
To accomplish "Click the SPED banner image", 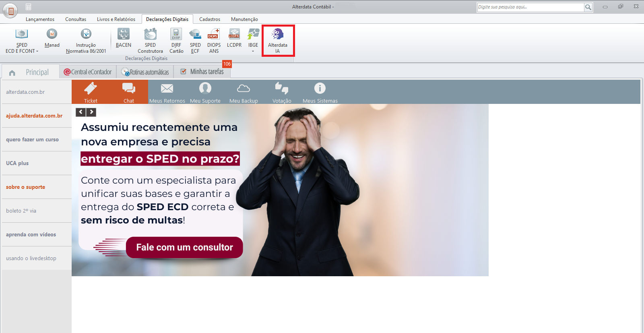I will 280,190.
